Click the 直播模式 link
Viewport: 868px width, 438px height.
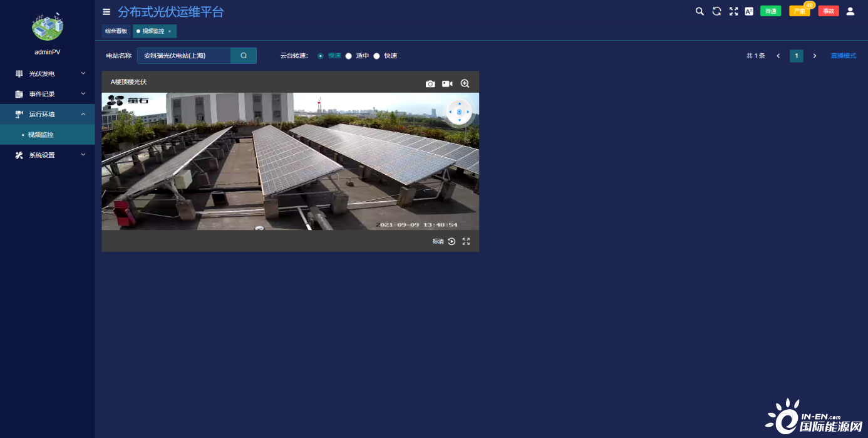(843, 56)
